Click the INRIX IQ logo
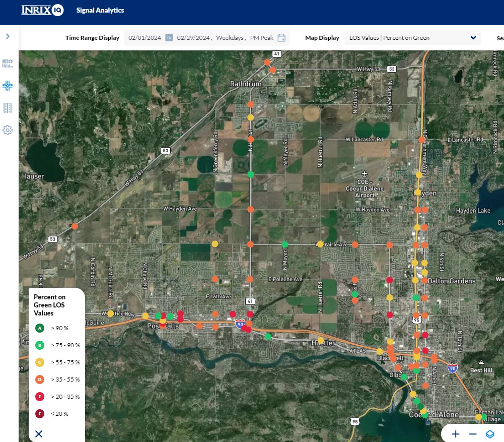 pyautogui.click(x=42, y=10)
